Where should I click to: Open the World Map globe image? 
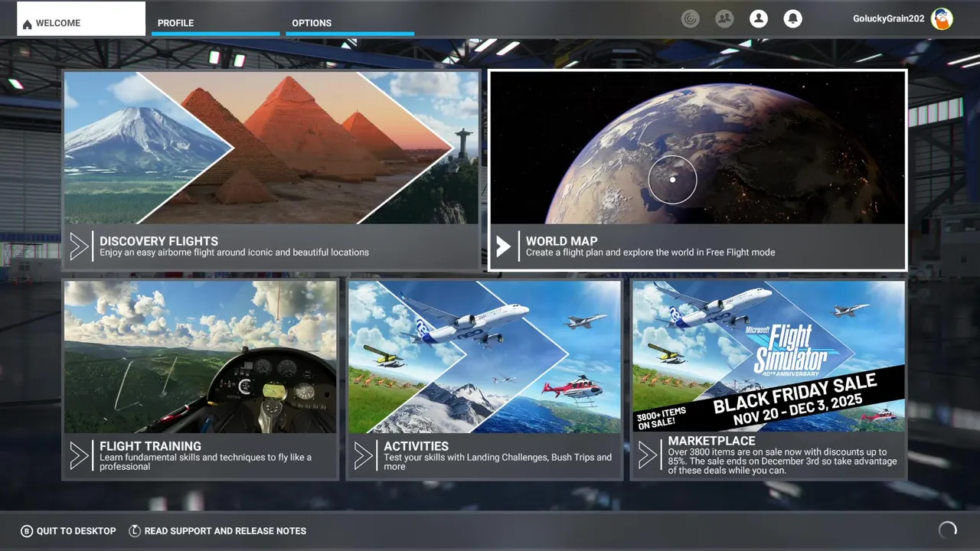point(697,148)
